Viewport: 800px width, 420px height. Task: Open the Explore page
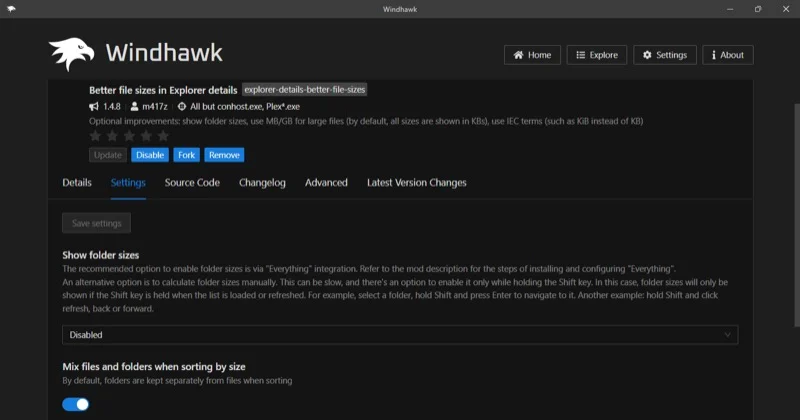pyautogui.click(x=596, y=55)
